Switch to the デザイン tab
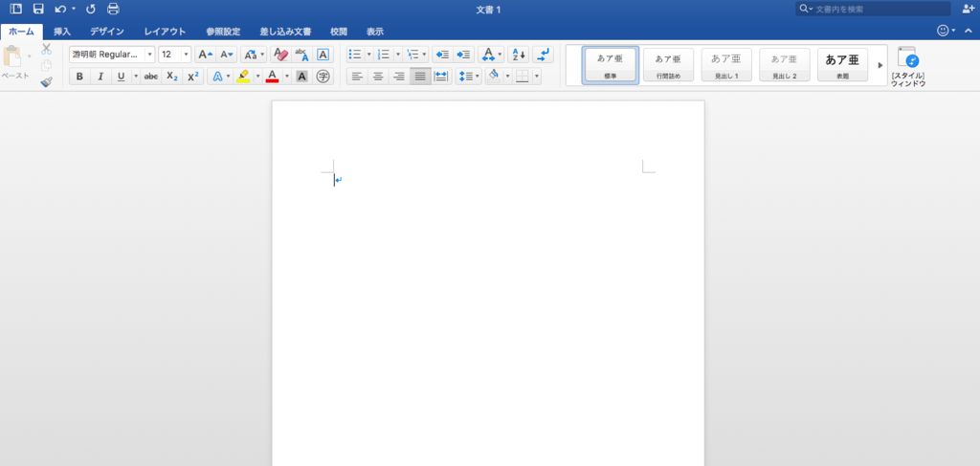Image resolution: width=980 pixels, height=466 pixels. click(x=107, y=32)
